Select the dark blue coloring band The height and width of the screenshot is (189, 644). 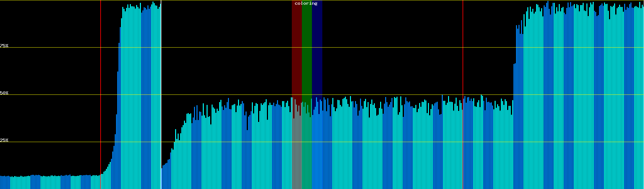click(x=317, y=47)
